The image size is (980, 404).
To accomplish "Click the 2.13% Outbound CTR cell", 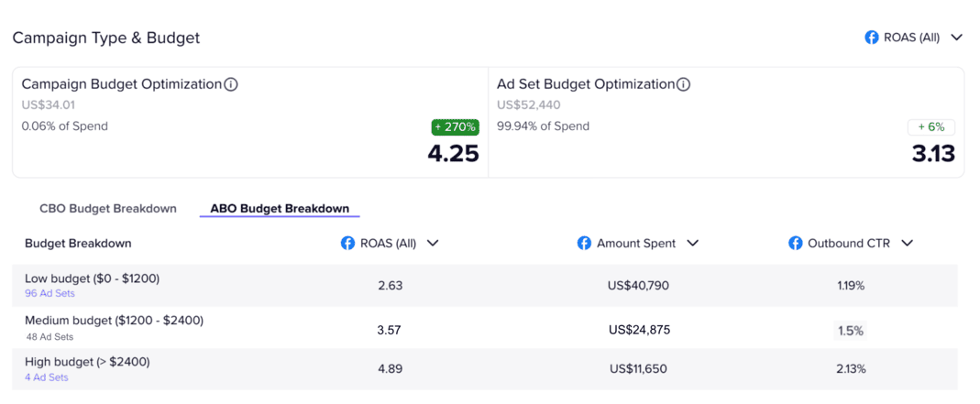I will click(x=851, y=369).
